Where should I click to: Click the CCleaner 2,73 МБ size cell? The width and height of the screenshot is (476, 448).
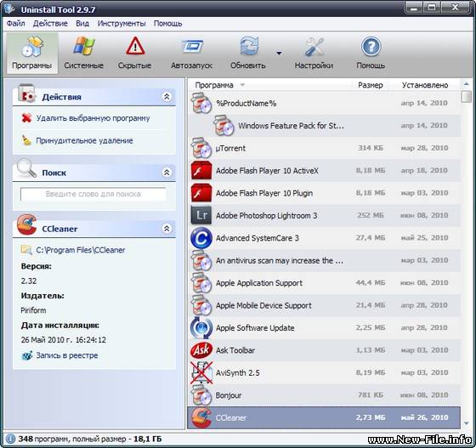371,417
